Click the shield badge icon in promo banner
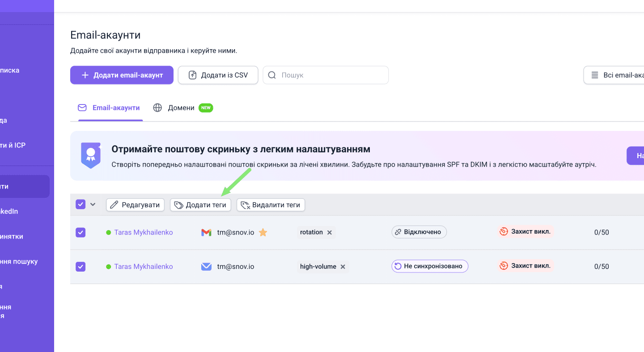 click(x=91, y=155)
